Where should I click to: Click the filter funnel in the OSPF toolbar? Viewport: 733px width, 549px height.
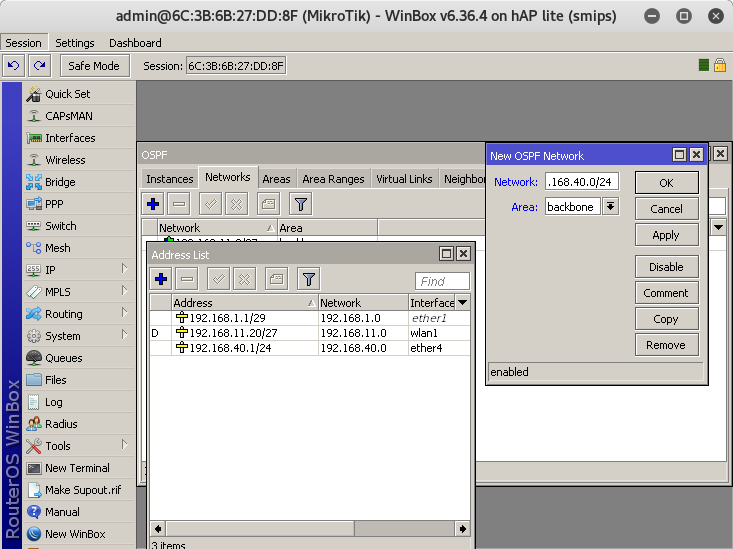(x=301, y=204)
